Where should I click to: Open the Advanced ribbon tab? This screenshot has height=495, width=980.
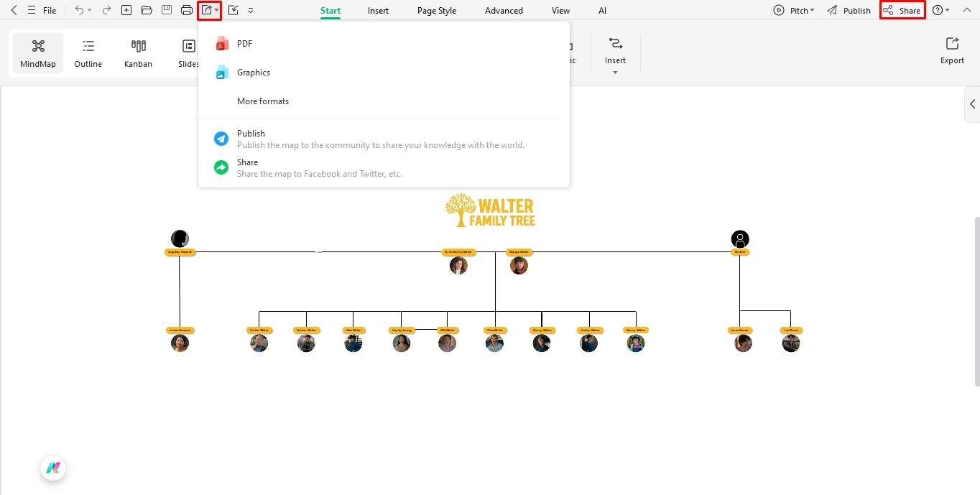point(503,10)
